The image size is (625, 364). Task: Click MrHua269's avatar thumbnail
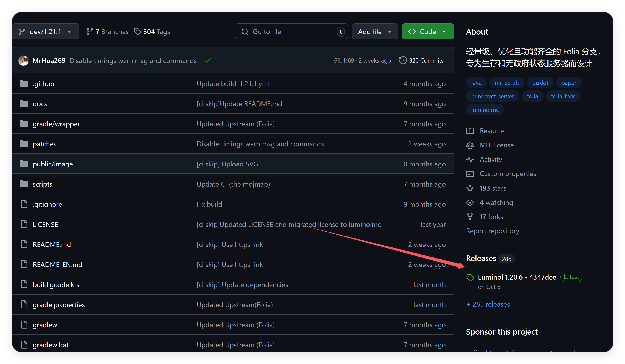[x=24, y=60]
